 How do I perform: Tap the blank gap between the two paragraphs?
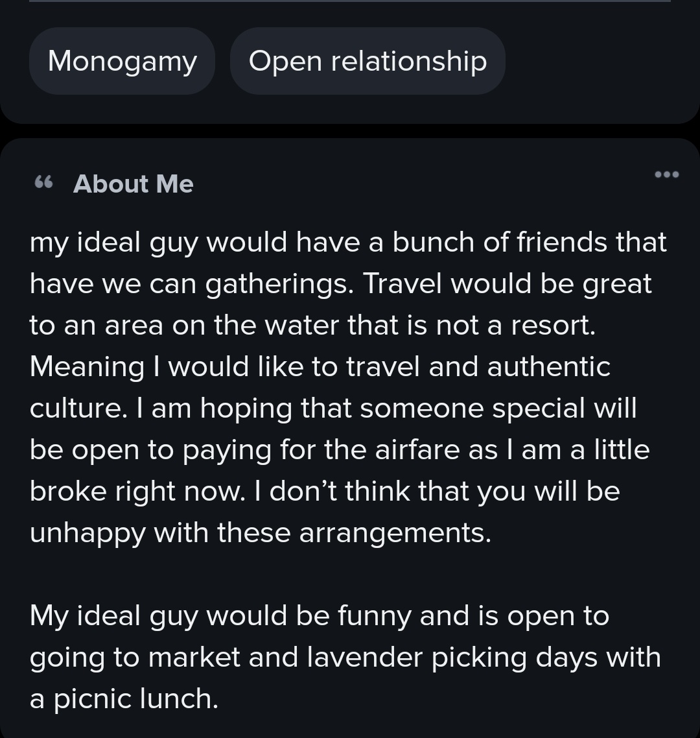350,575
